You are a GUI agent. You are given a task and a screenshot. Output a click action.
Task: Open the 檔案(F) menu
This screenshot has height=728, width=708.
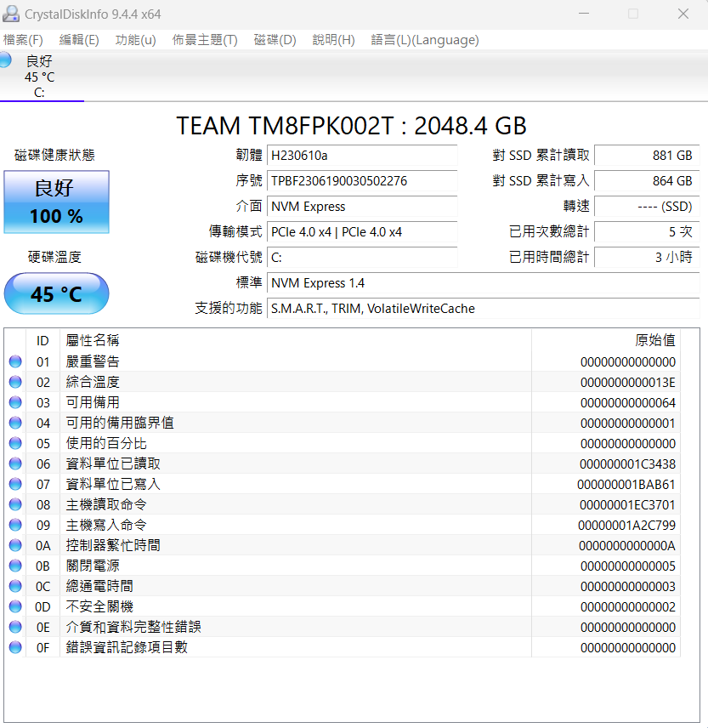point(23,40)
